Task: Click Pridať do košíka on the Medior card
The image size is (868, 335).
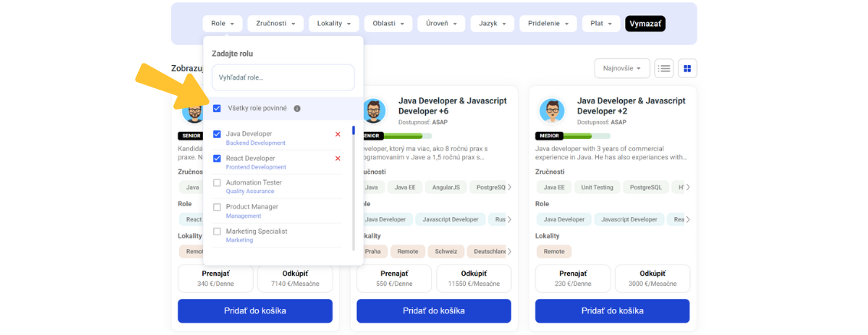Action: 612,310
